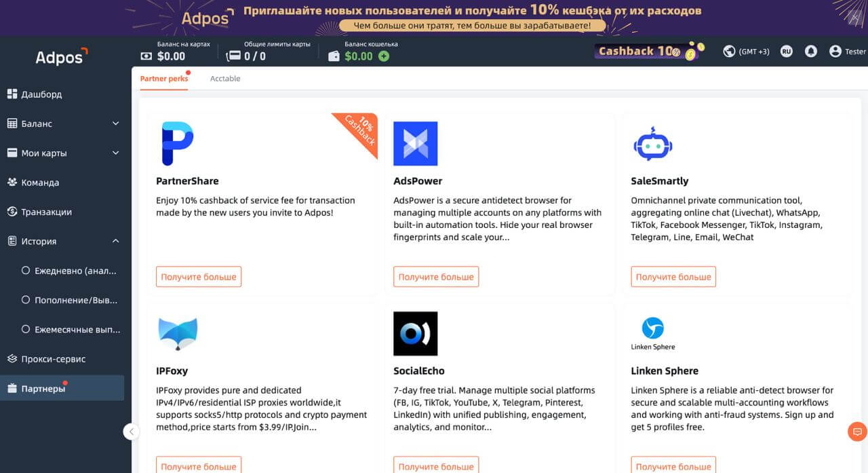Click Получите больше under PartnerShare
The image size is (868, 473).
point(199,277)
